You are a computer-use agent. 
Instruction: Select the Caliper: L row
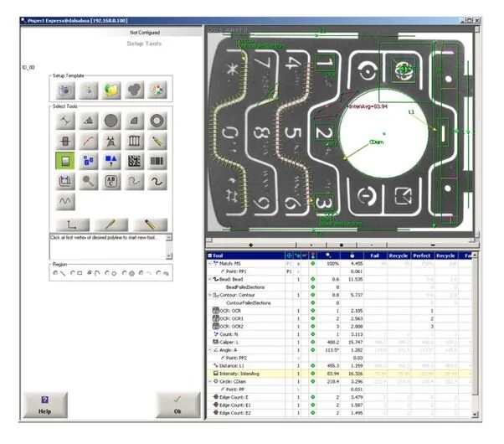[340, 343]
